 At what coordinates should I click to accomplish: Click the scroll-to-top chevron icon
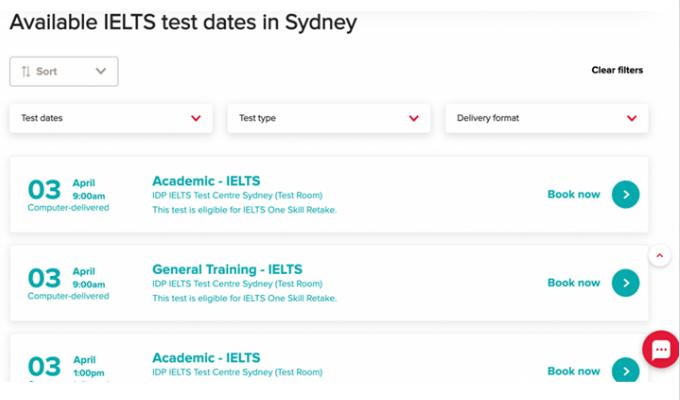pos(659,255)
